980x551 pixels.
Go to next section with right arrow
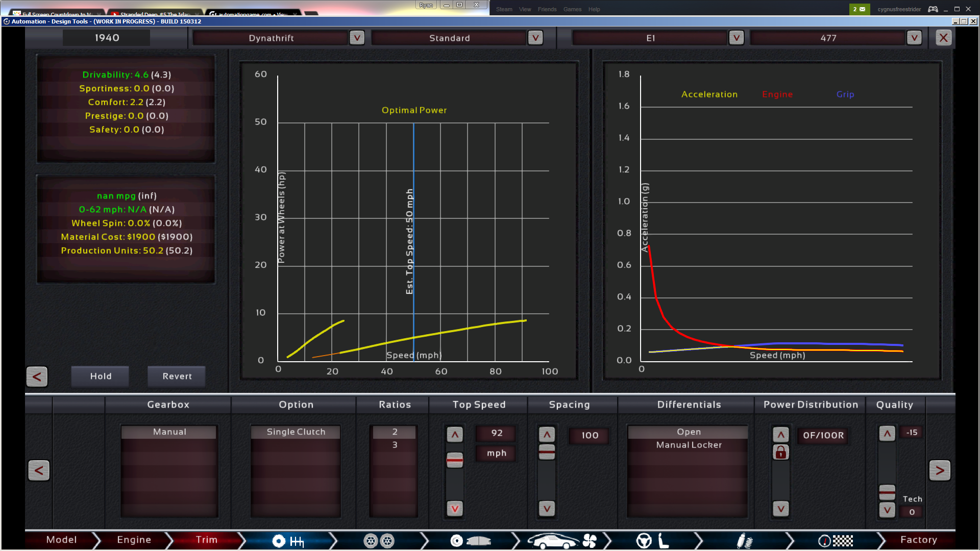(x=940, y=470)
